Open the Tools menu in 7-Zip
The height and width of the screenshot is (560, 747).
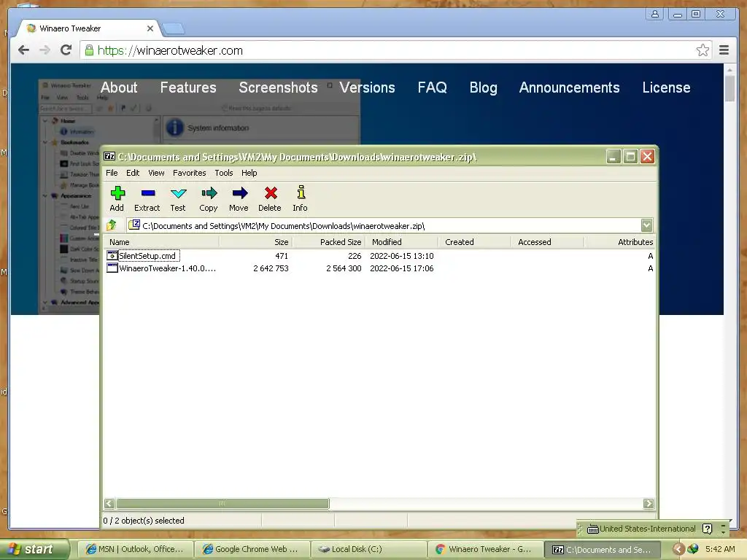[x=223, y=173]
